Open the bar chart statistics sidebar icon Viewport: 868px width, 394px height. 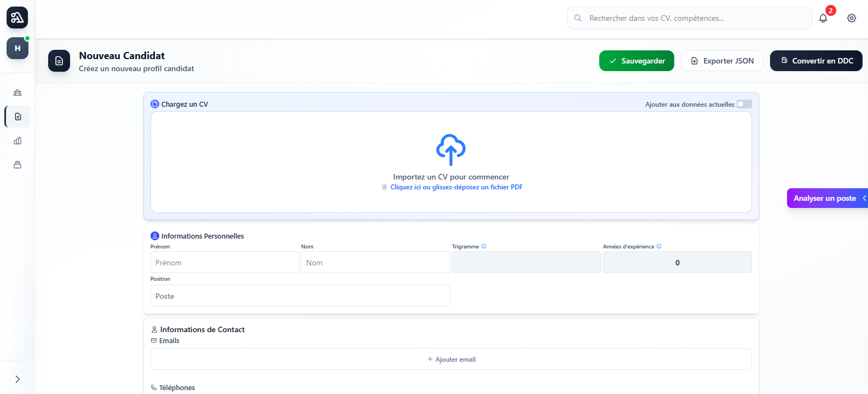pyautogui.click(x=18, y=141)
